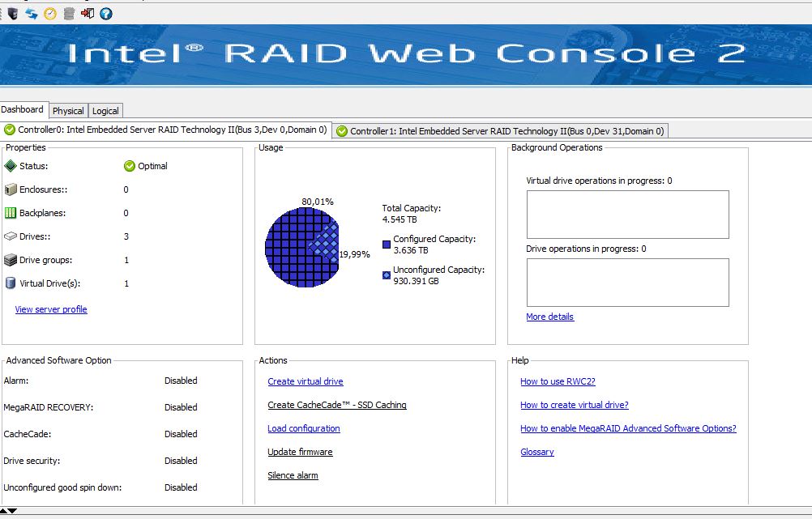Open help with the blue question mark icon
Screen dimensions: 812x519
click(x=106, y=14)
